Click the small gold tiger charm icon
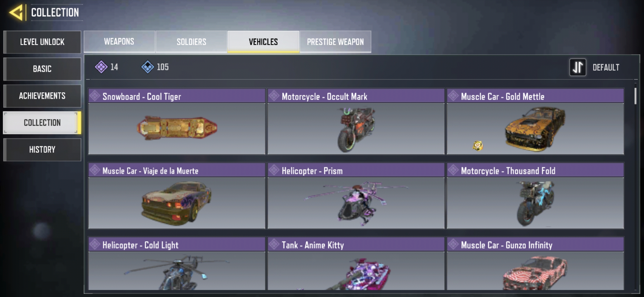Screen dimensions: 644x297 click(x=478, y=146)
